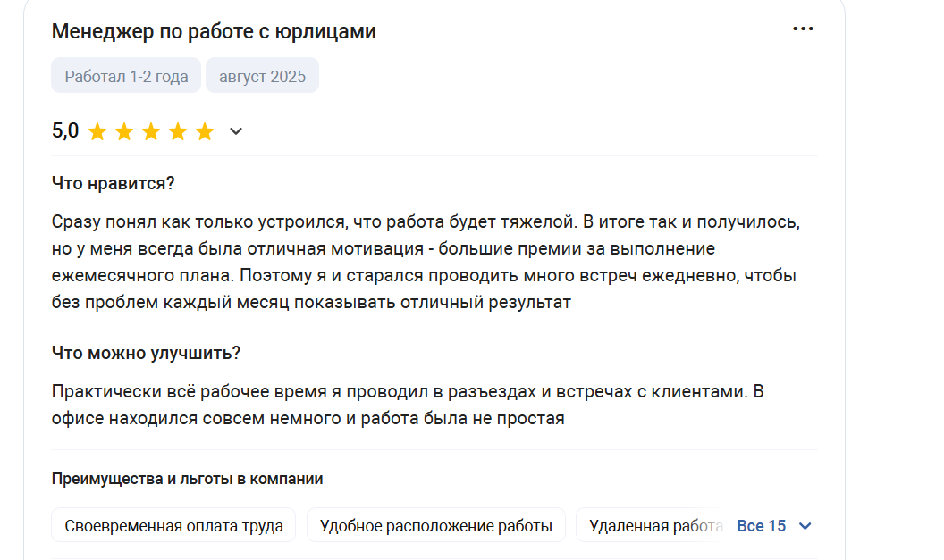The image size is (944, 560).
Task: Select the 'Работал 1-2 года' tag
Action: pos(126,76)
